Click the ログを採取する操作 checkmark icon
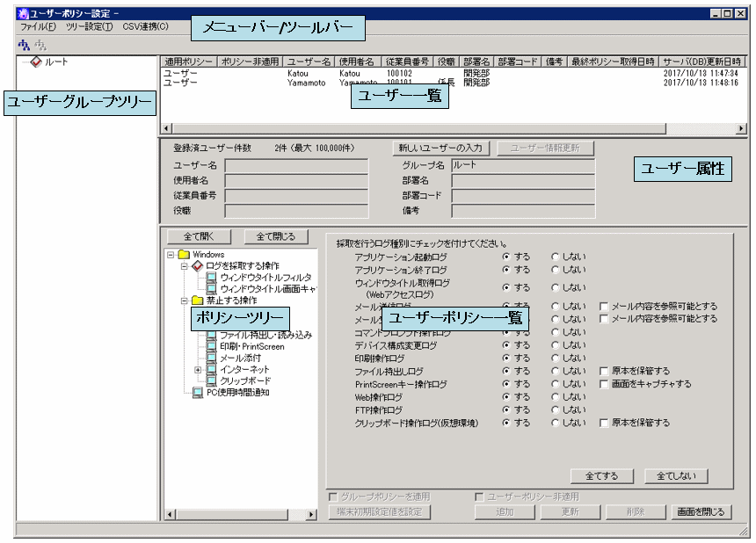 tap(197, 266)
